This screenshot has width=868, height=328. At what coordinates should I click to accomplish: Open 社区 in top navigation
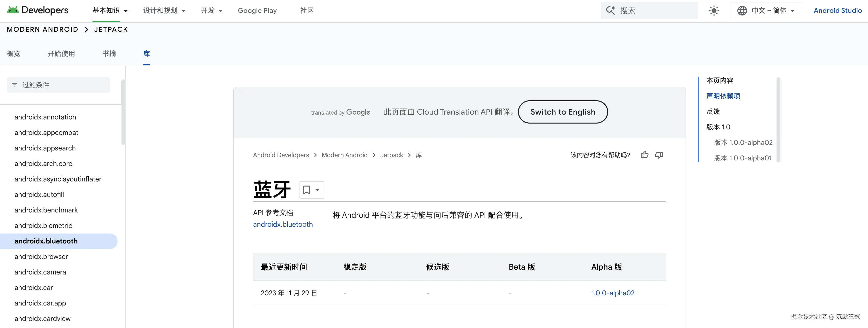pos(307,10)
